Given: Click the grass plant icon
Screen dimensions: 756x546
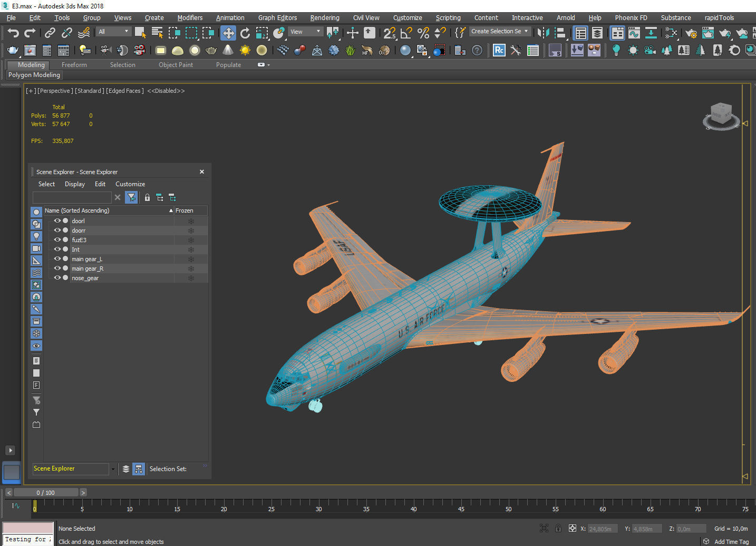Looking at the screenshot, I should [x=351, y=50].
